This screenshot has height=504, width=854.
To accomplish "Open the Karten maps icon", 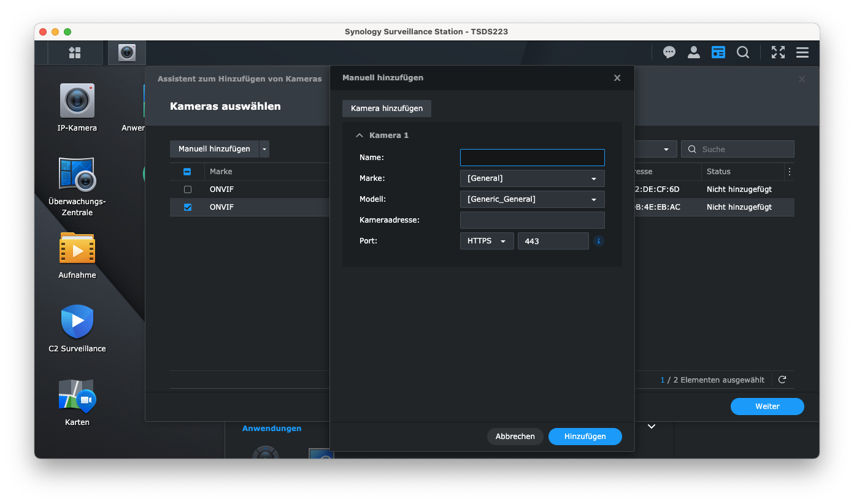I will point(77,395).
